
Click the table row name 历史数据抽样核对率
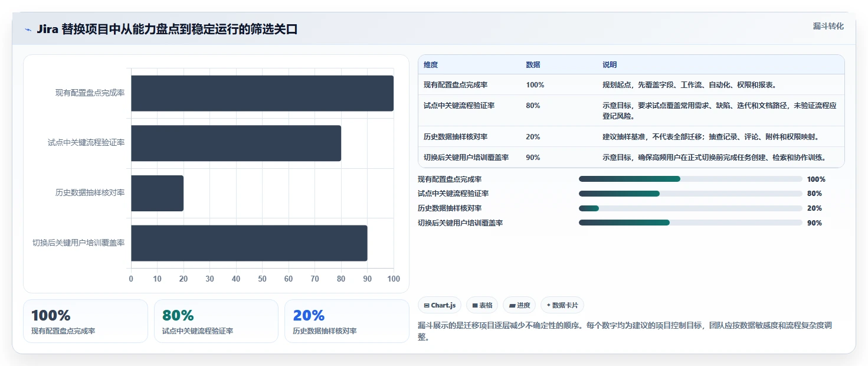[456, 137]
